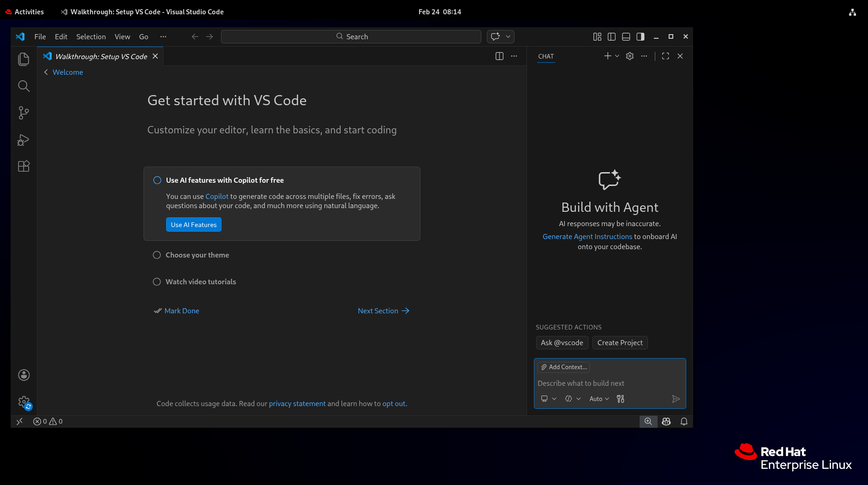Image resolution: width=868 pixels, height=485 pixels.
Task: Expand the Copilot dropdown beside search box
Action: [508, 36]
